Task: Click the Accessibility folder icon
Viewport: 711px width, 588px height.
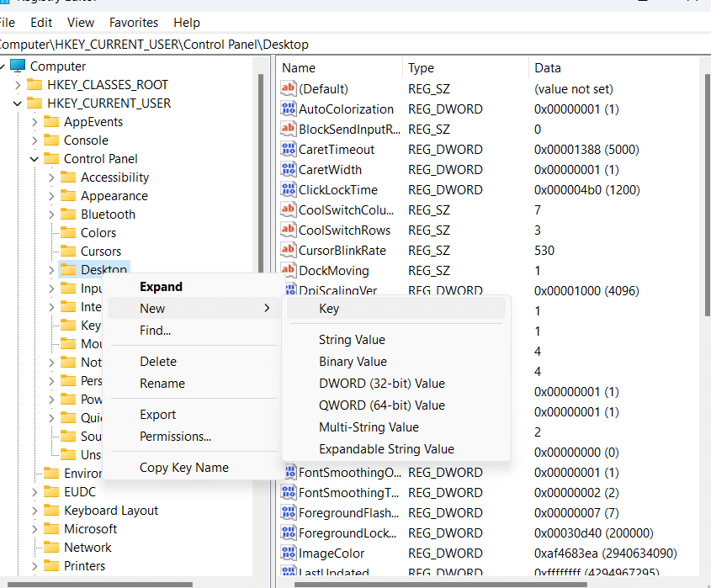Action: (68, 177)
